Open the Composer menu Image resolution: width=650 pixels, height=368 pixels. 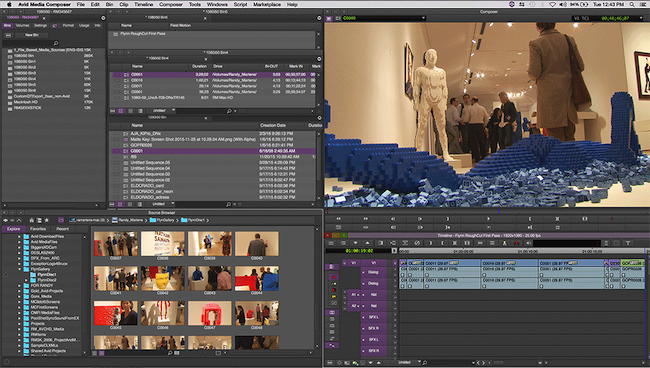[x=171, y=4]
